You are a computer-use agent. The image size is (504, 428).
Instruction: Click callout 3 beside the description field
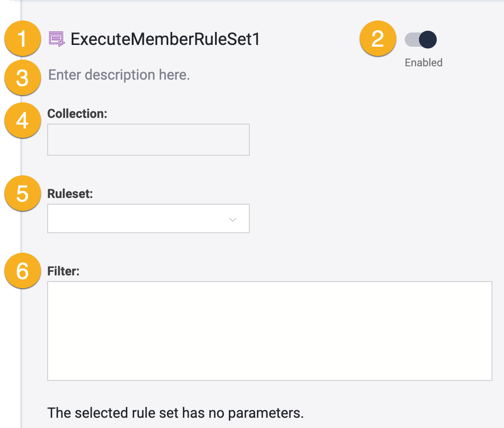point(22,78)
